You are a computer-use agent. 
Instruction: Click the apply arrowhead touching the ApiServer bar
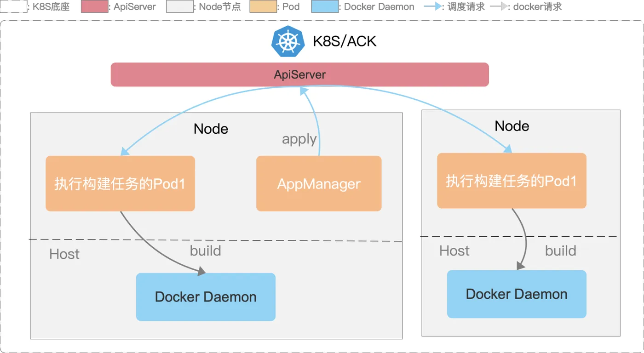[303, 91]
